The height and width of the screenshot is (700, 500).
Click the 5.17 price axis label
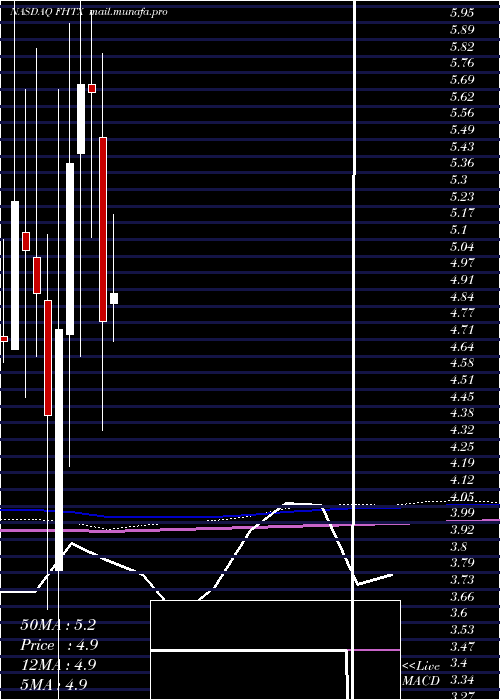click(x=462, y=213)
